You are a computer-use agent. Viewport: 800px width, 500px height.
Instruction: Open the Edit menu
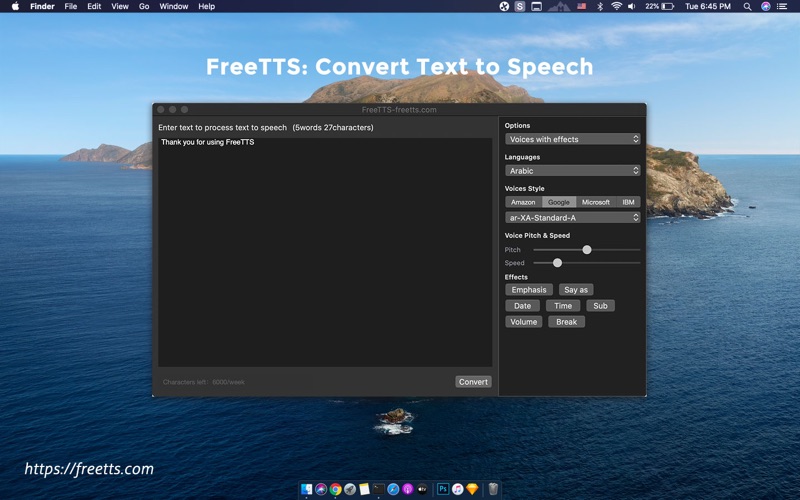pyautogui.click(x=94, y=6)
